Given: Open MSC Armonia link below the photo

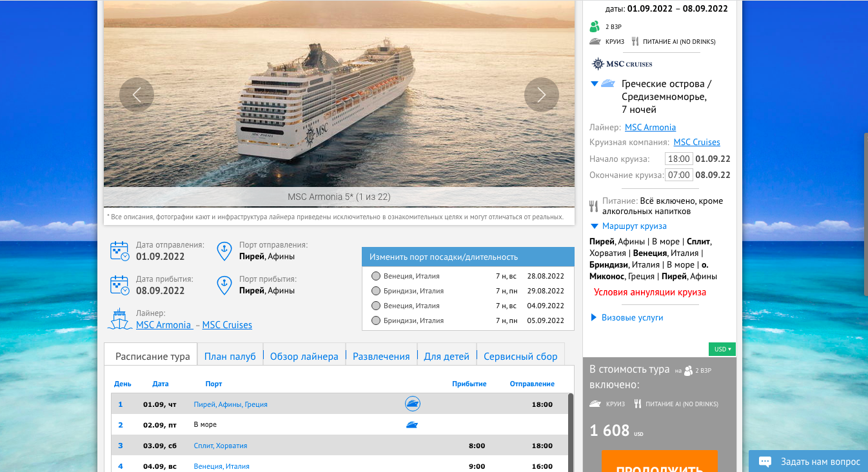Looking at the screenshot, I should pyautogui.click(x=164, y=325).
